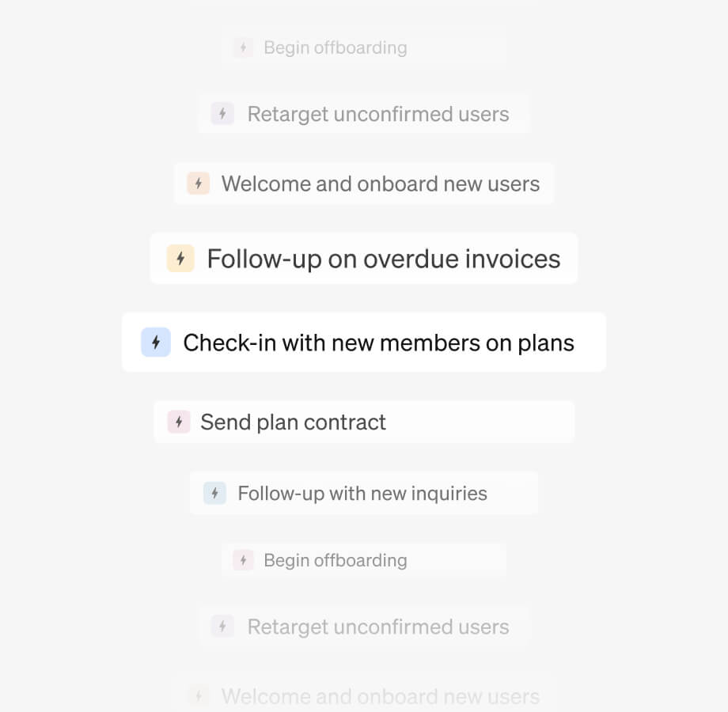Image resolution: width=728 pixels, height=712 pixels.
Task: Click the orange lightning icon beside the upper Welcome and onboard item
Action: [198, 184]
